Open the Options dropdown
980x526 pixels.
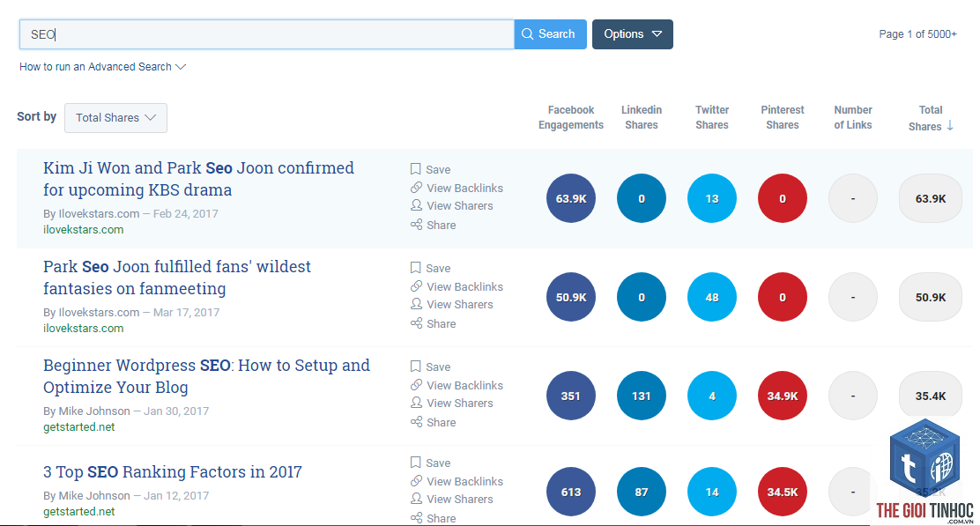(633, 34)
